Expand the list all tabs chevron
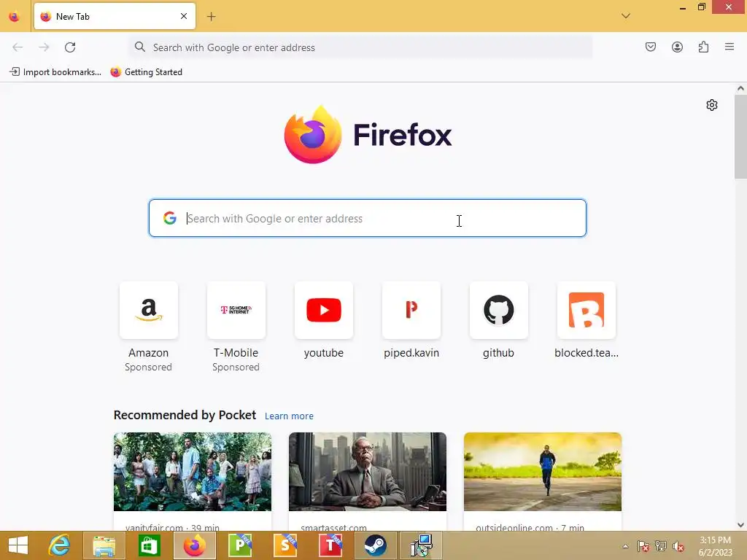Image resolution: width=747 pixels, height=560 pixels. (626, 16)
